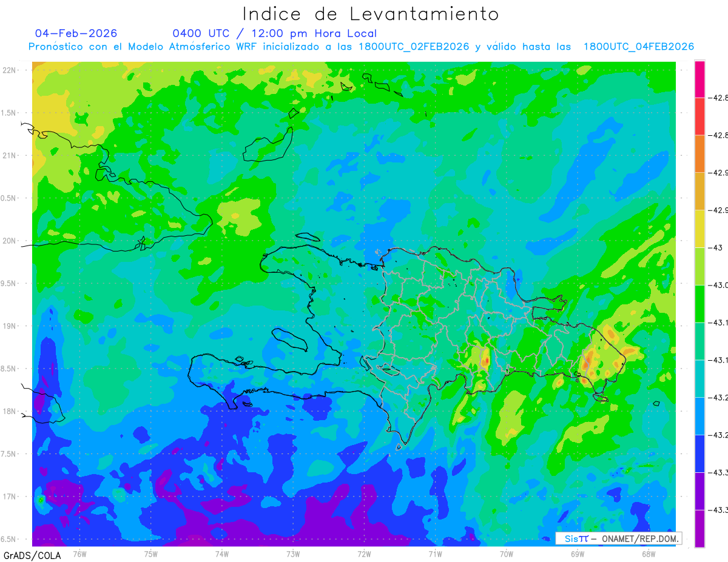Pick the magenta-pink swatch atop the color bar
This screenshot has height=562, width=728.
(x=699, y=79)
